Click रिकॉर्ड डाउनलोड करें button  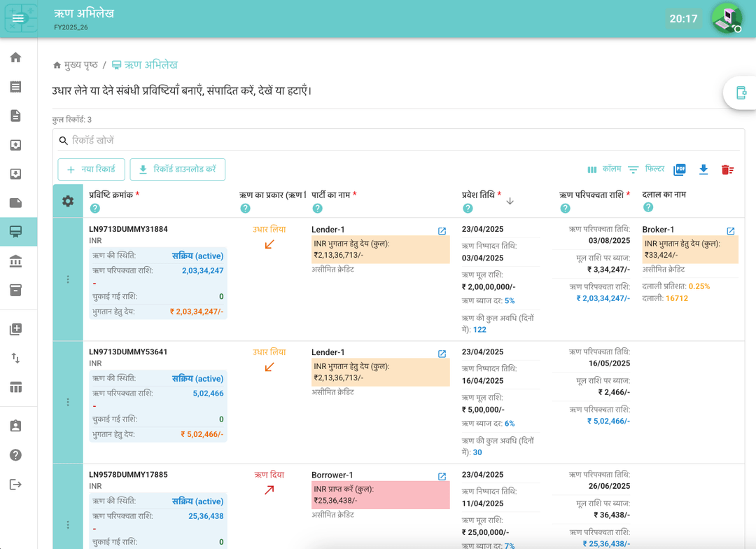point(177,169)
